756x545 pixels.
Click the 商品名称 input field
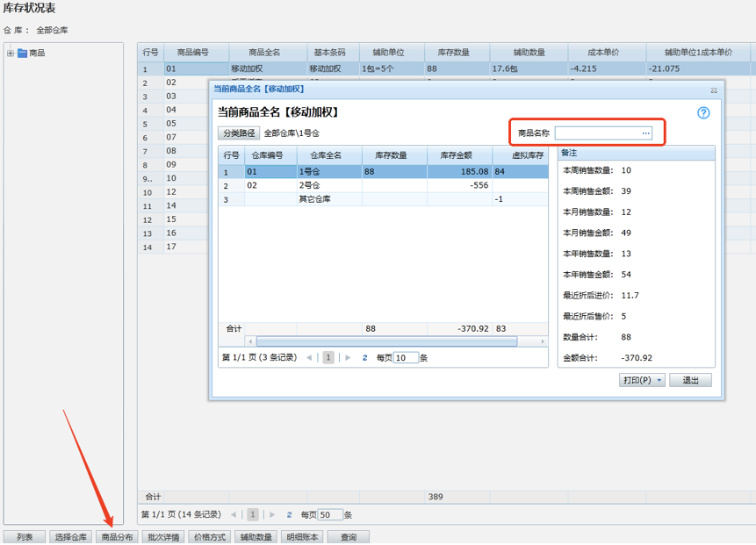point(597,133)
